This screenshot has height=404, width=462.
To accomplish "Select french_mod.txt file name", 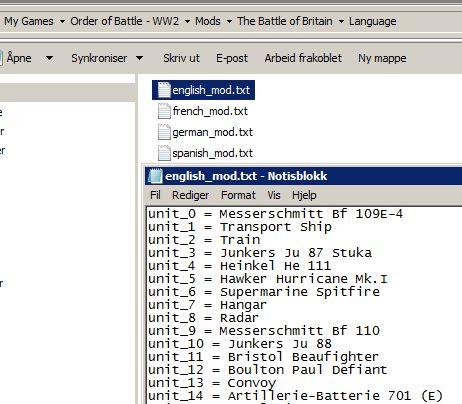I will coord(210,111).
